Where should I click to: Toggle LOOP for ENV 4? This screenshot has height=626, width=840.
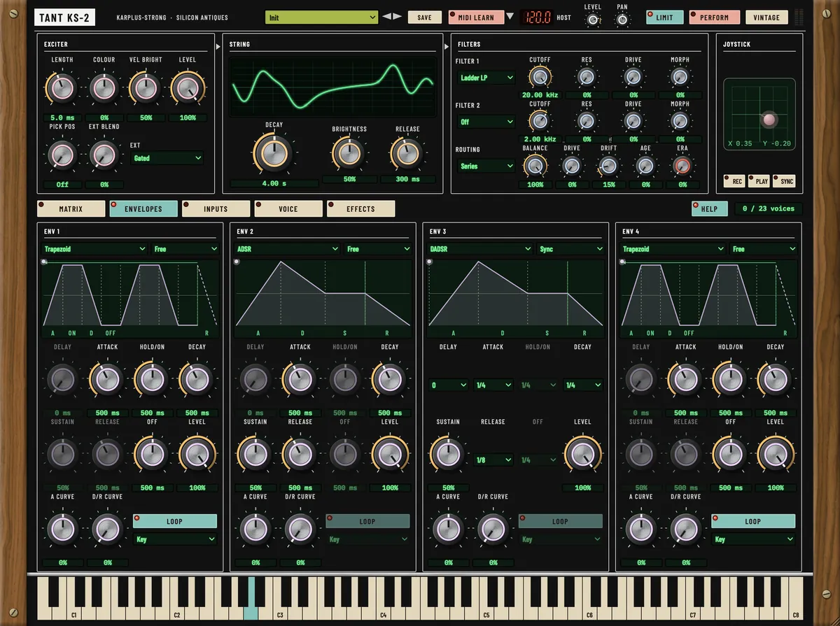point(753,521)
